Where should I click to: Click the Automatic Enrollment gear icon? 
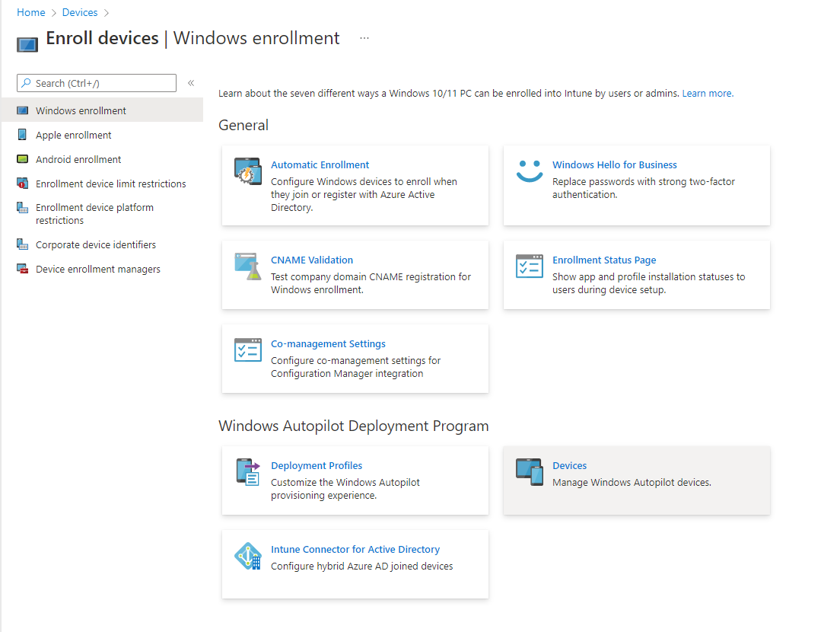pyautogui.click(x=248, y=171)
